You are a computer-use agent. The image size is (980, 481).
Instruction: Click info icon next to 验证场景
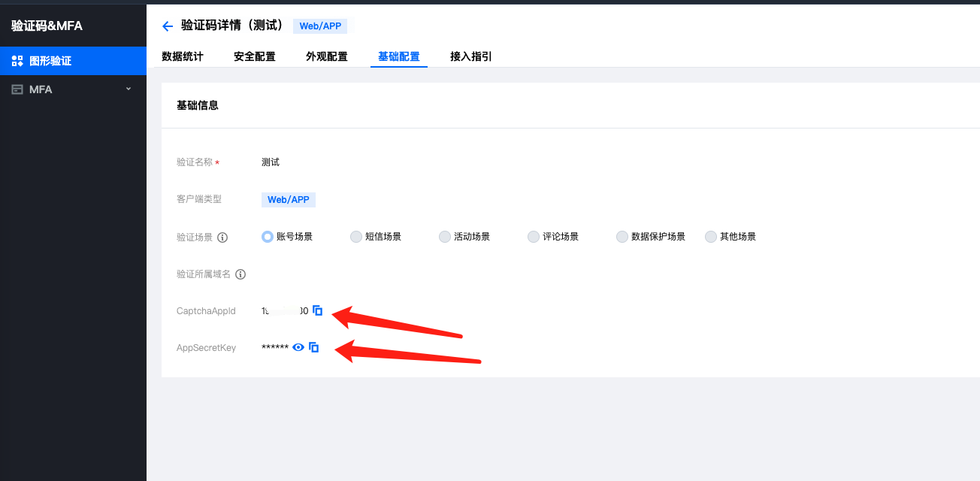pos(222,237)
